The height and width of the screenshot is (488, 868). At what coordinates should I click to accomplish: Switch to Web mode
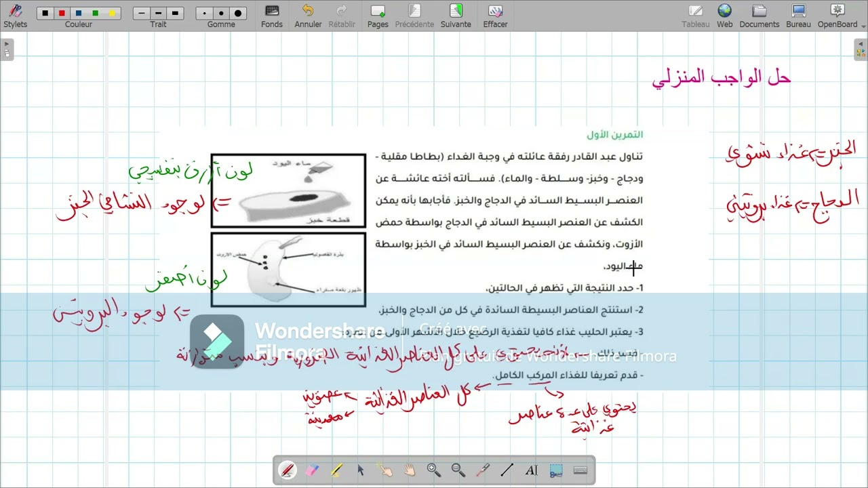725,16
